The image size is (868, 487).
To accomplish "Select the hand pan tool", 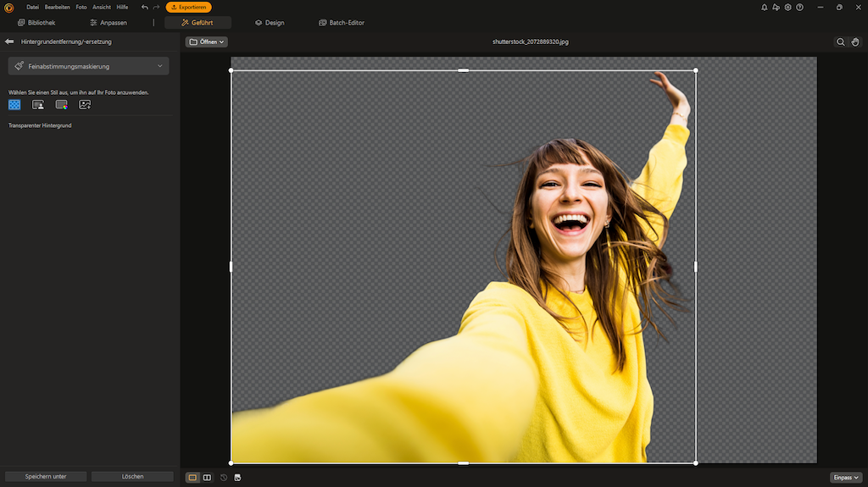I will [855, 42].
